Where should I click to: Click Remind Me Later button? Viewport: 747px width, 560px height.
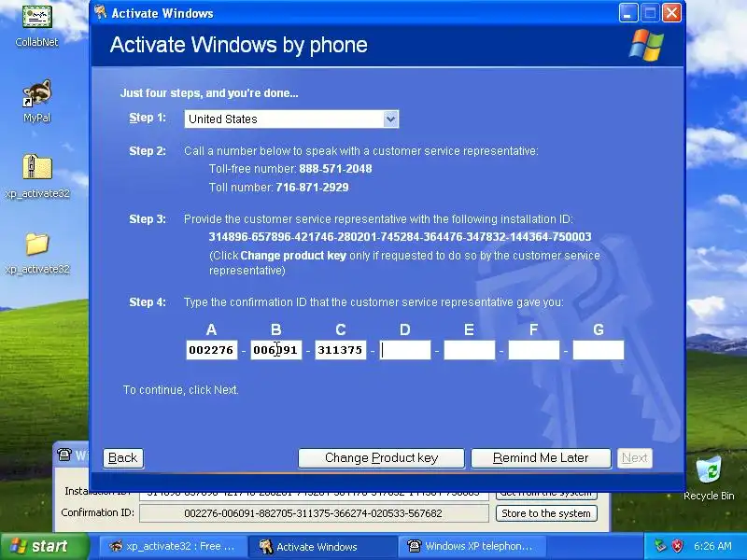pos(541,458)
